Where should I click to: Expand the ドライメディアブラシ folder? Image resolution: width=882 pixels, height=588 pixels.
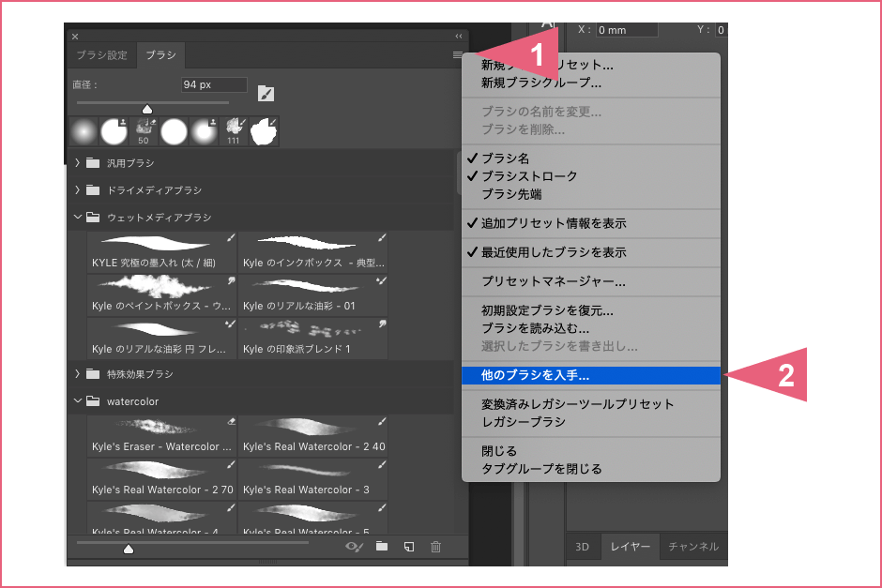78,190
